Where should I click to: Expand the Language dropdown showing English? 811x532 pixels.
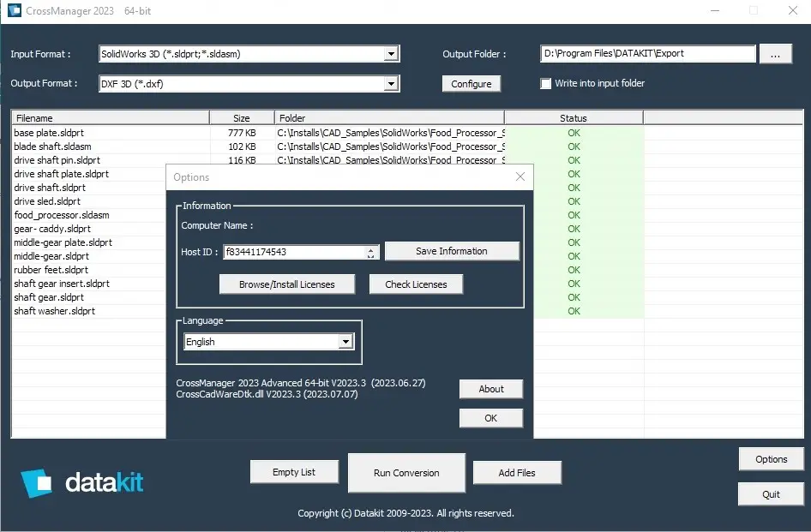point(345,342)
